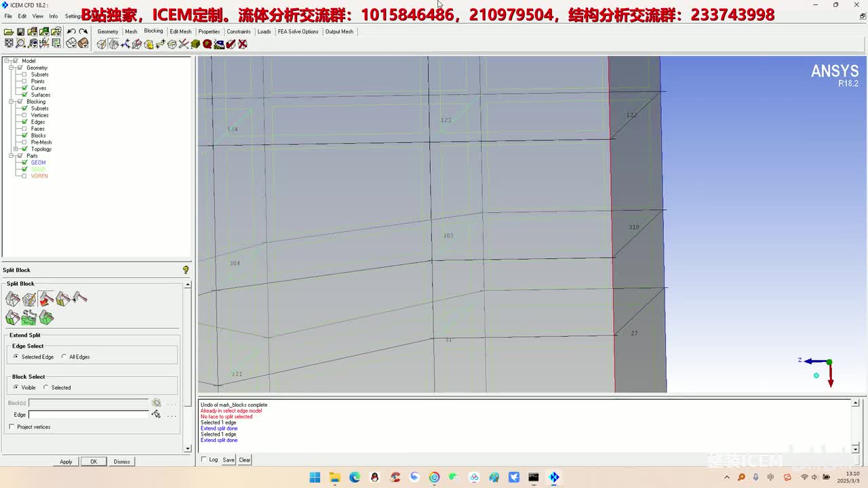
Task: Open the File menu
Action: click(8, 16)
